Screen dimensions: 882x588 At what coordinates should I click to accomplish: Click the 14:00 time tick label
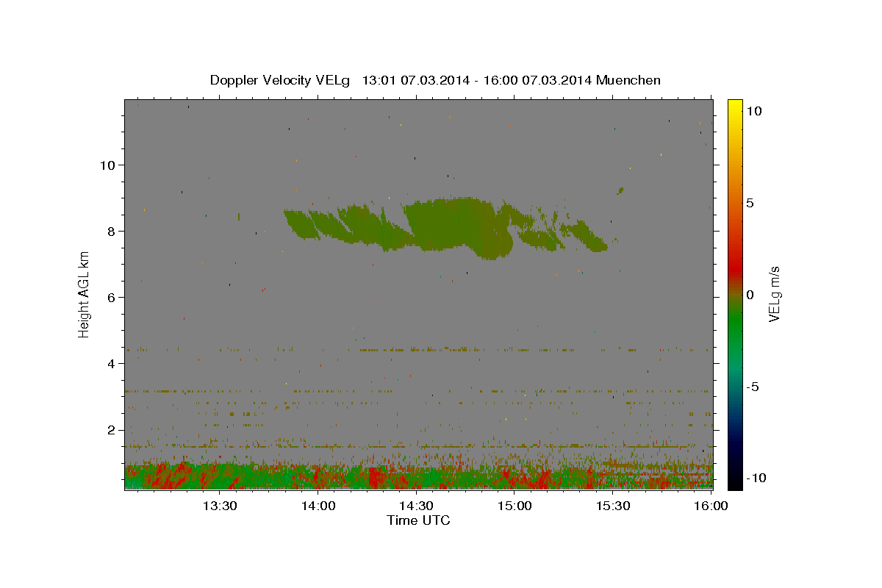click(x=318, y=506)
